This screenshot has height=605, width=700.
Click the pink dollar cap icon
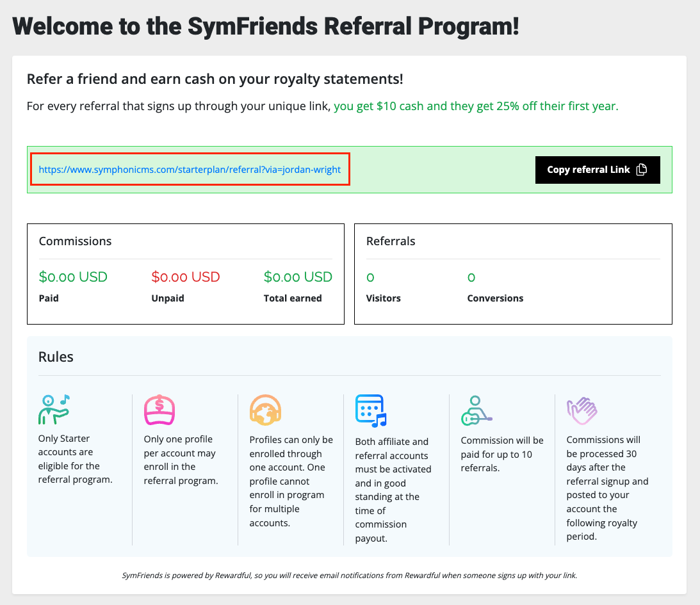coord(159,410)
